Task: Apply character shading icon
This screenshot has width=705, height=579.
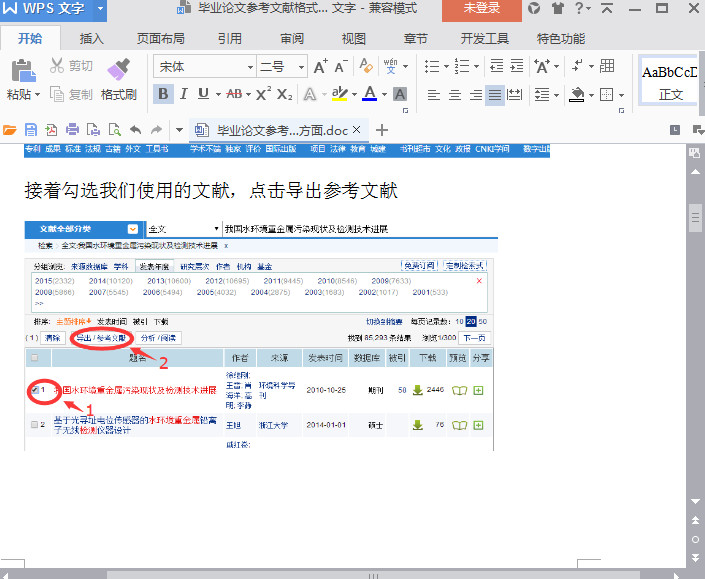Action: tap(400, 94)
